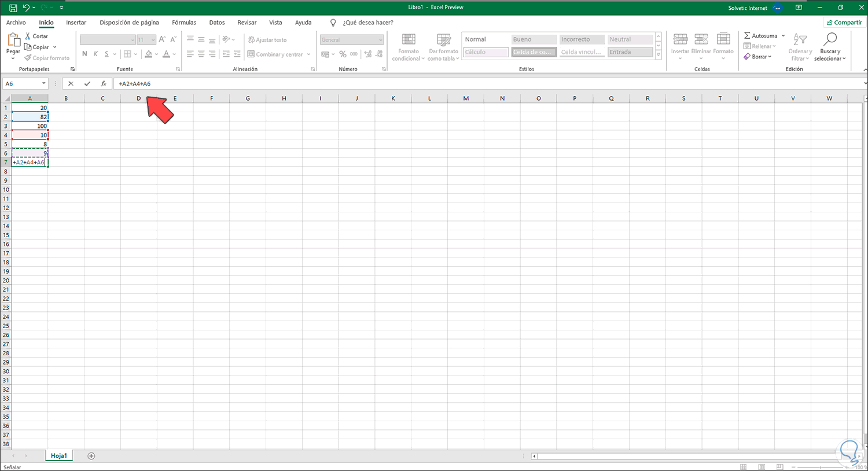Viewport: 868px width, 471px height.
Task: Click the formula bar text +A2+A4+A6
Action: [x=135, y=84]
